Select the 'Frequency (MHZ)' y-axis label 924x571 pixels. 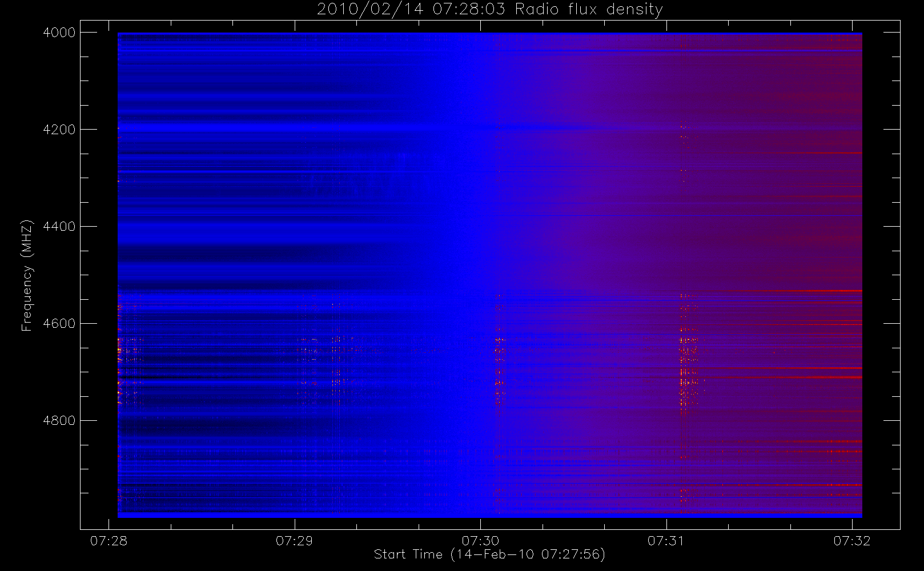(26, 275)
